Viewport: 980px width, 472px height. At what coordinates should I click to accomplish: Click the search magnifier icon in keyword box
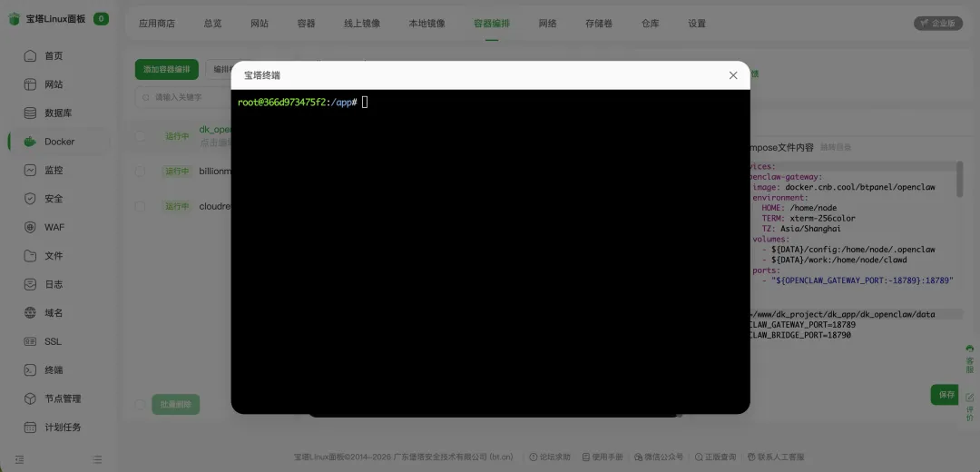(x=146, y=97)
